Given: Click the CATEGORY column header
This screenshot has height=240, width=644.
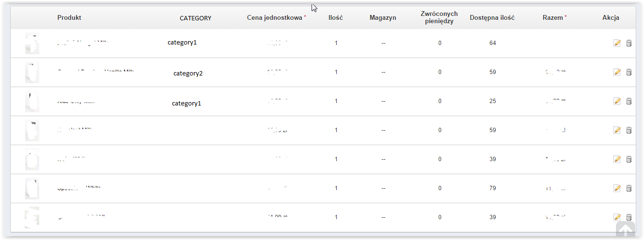Looking at the screenshot, I should click(195, 18).
